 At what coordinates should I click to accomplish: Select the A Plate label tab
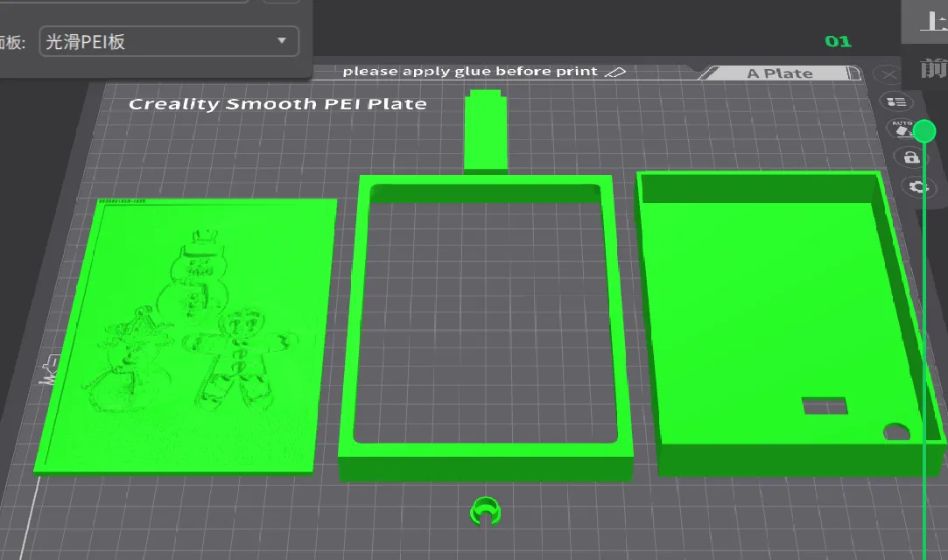click(780, 73)
